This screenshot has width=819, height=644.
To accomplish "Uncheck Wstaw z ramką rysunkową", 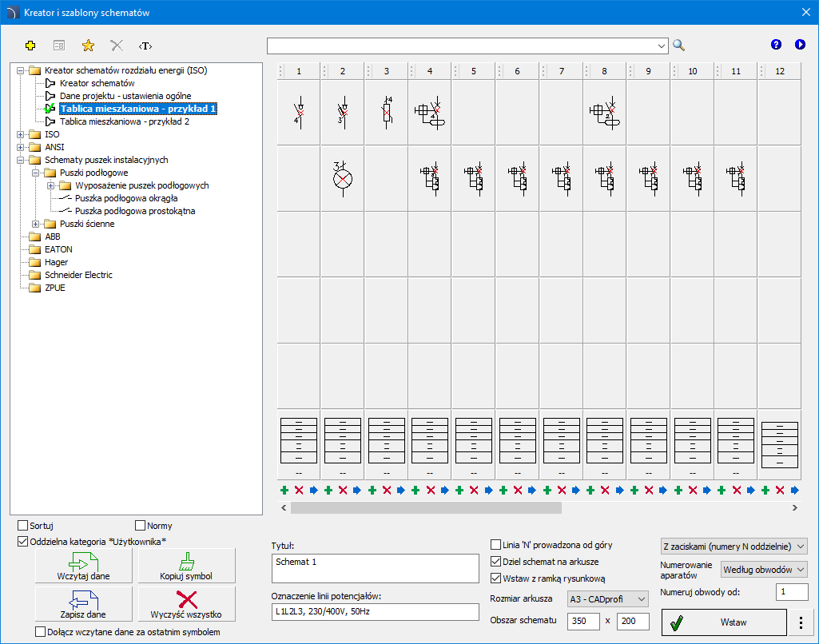I will click(496, 578).
